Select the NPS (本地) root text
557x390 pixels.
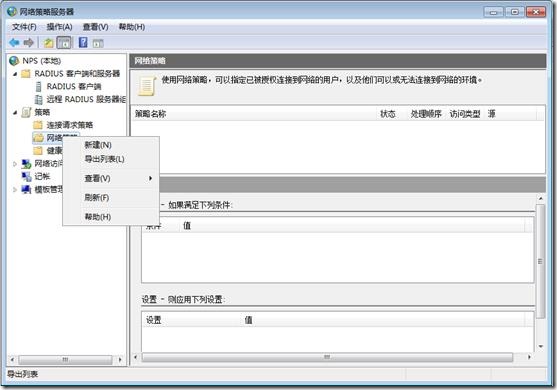coord(42,61)
